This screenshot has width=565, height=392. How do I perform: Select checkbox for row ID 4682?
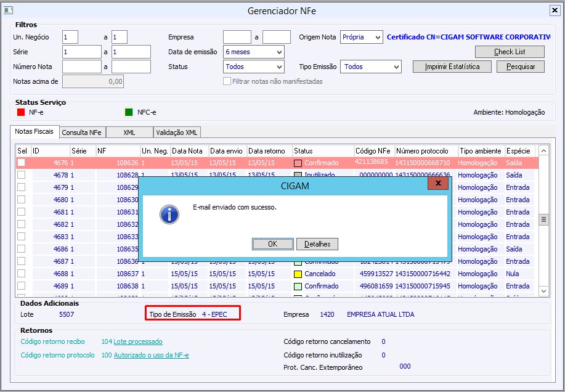(x=22, y=224)
